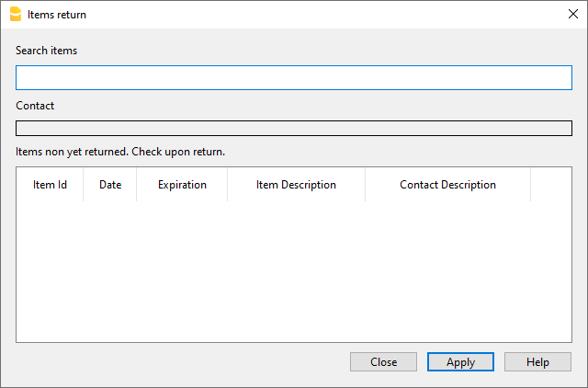This screenshot has width=588, height=388.
Task: Sort by the Date column header
Action: [110, 185]
